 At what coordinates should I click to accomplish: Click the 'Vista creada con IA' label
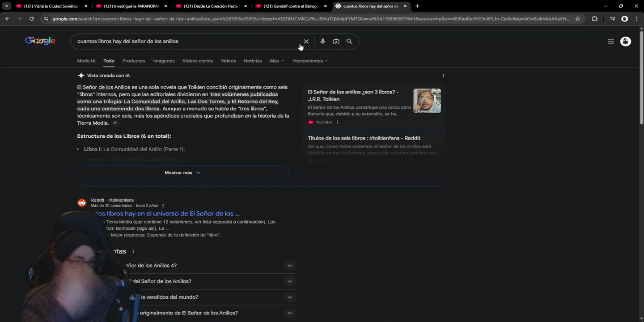point(108,76)
